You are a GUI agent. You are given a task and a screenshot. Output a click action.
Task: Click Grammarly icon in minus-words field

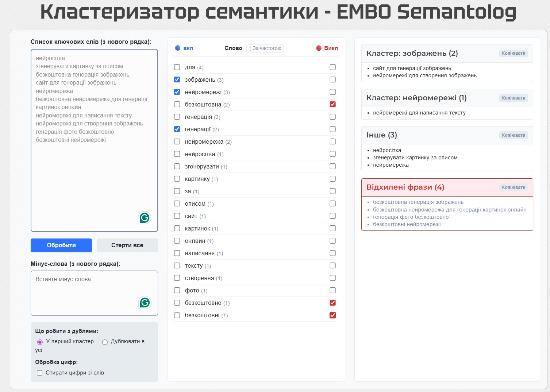point(145,303)
